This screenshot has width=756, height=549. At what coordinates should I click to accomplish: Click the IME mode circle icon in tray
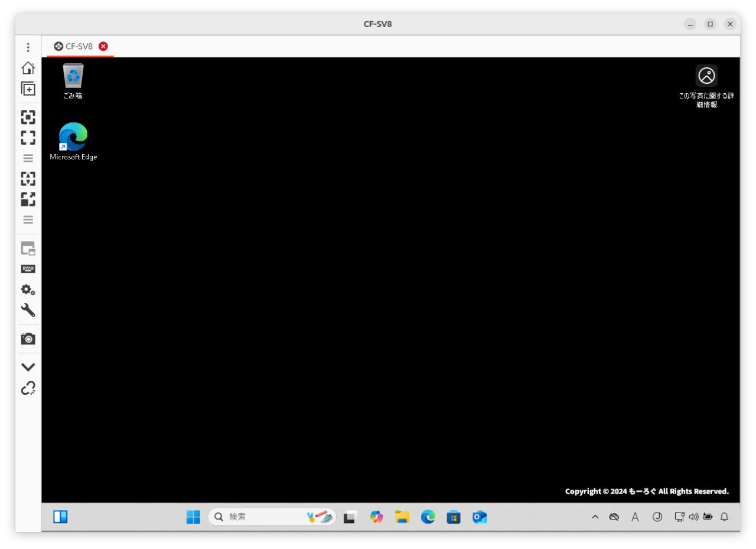click(x=657, y=517)
